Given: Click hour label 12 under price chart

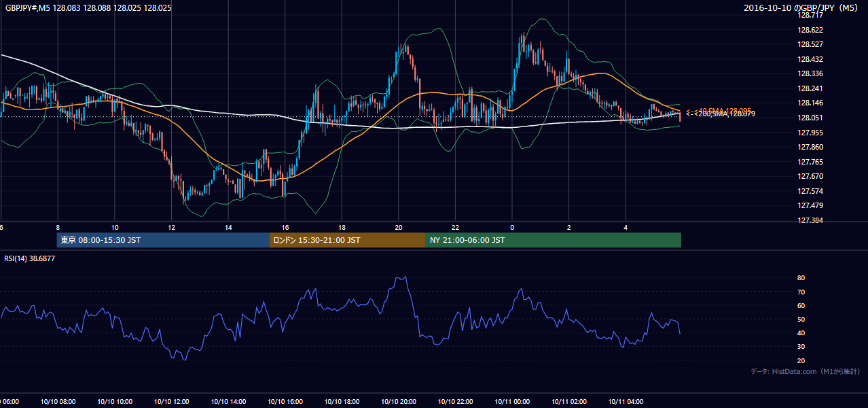Looking at the screenshot, I should tap(172, 228).
